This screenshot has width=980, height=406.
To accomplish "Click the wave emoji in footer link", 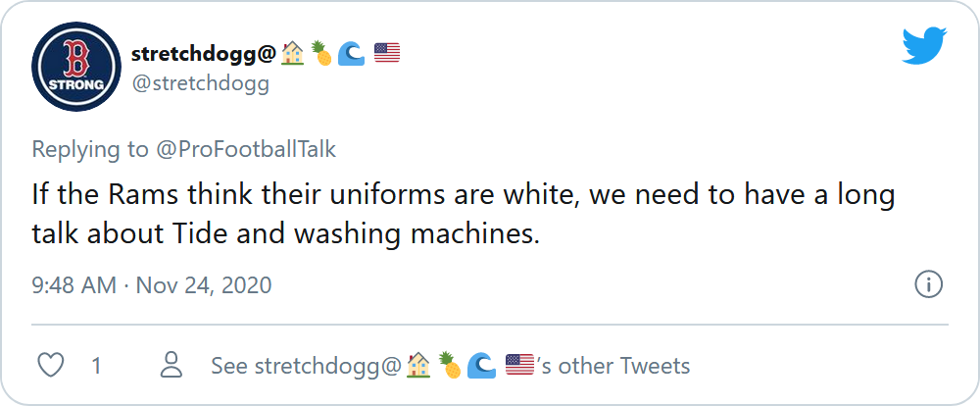I will [481, 366].
